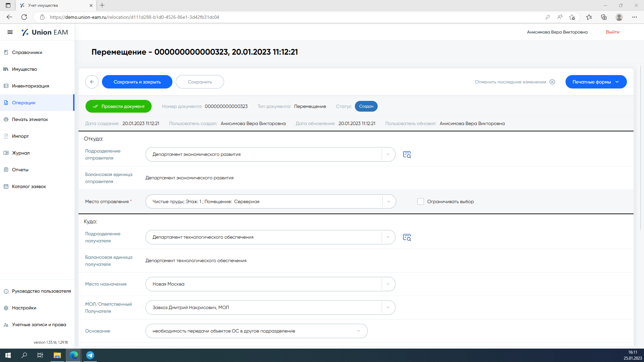The height and width of the screenshot is (362, 644).
Task: Open Имущество section in sidebar
Action: pos(37,69)
